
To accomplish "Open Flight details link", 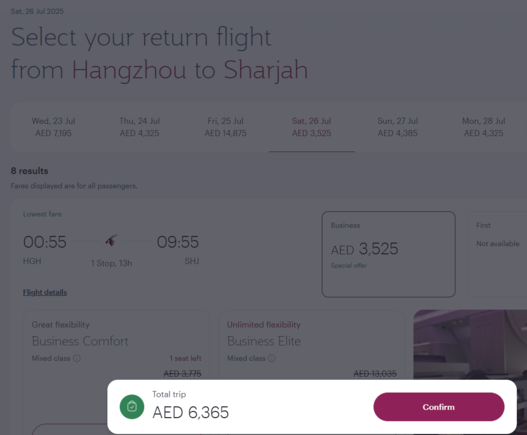I will (x=45, y=292).
